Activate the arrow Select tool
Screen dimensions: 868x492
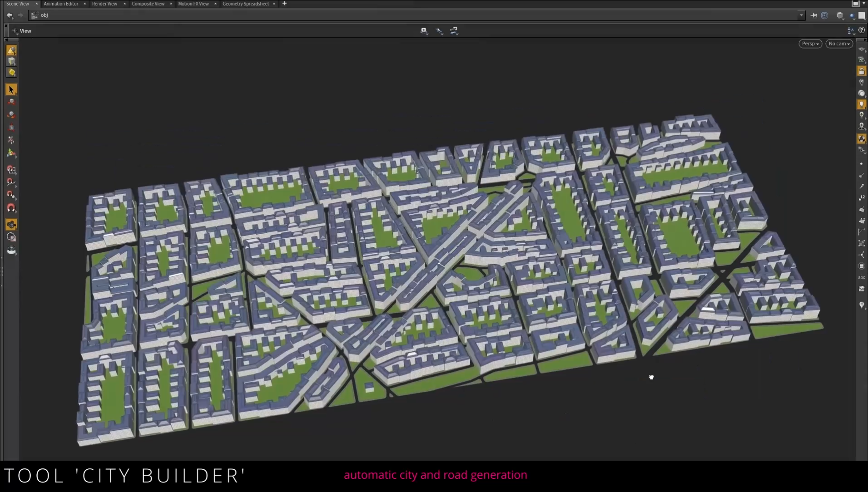[x=11, y=90]
